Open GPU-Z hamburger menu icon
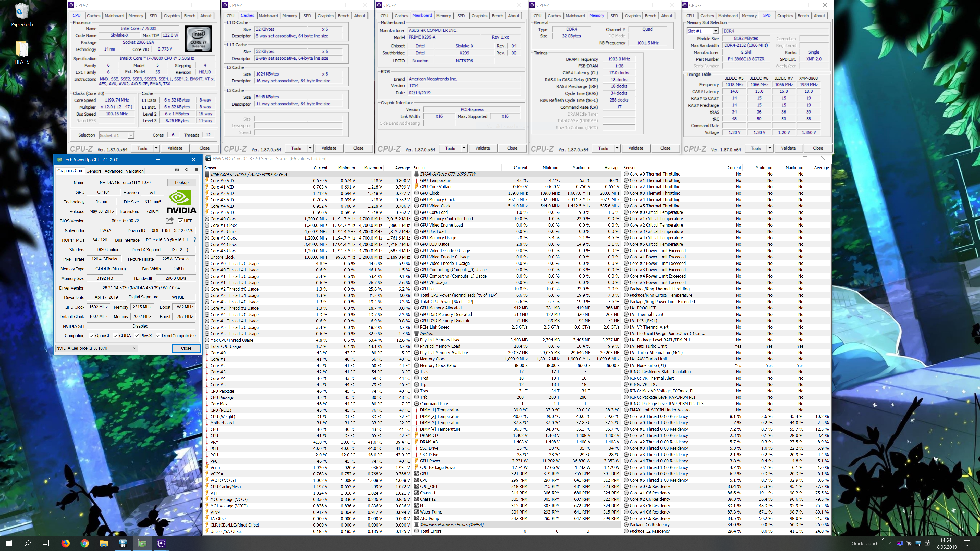The width and height of the screenshot is (980, 551). coord(196,170)
